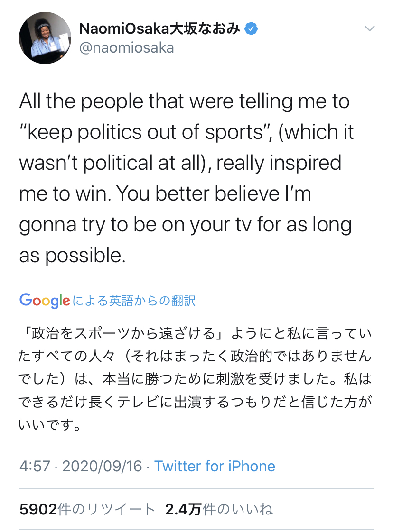Image resolution: width=393 pixels, height=532 pixels.
Task: Open the 件のいいね likes label
Action: pyautogui.click(x=238, y=509)
